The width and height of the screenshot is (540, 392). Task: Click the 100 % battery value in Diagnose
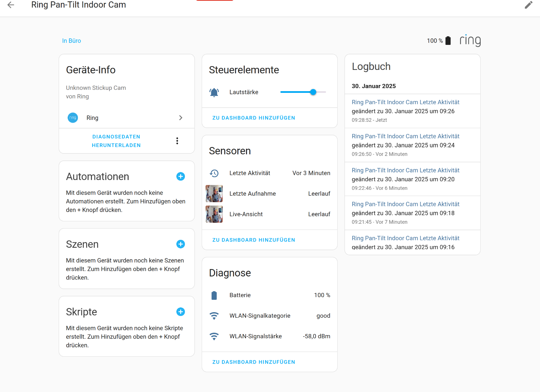click(x=322, y=295)
